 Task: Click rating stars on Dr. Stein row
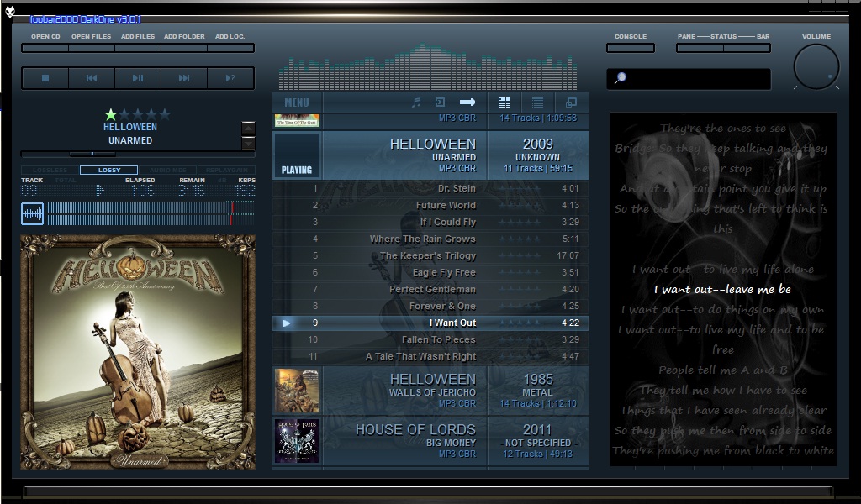coord(519,189)
